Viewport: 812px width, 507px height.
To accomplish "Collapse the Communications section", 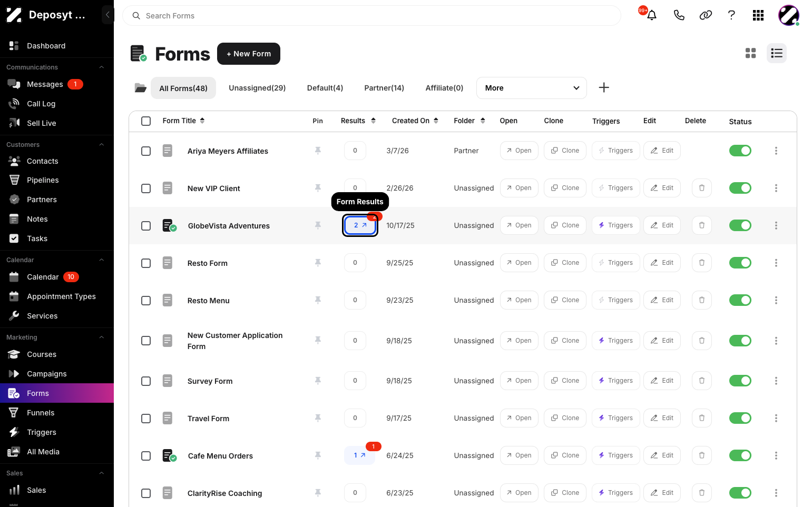I will (102, 67).
